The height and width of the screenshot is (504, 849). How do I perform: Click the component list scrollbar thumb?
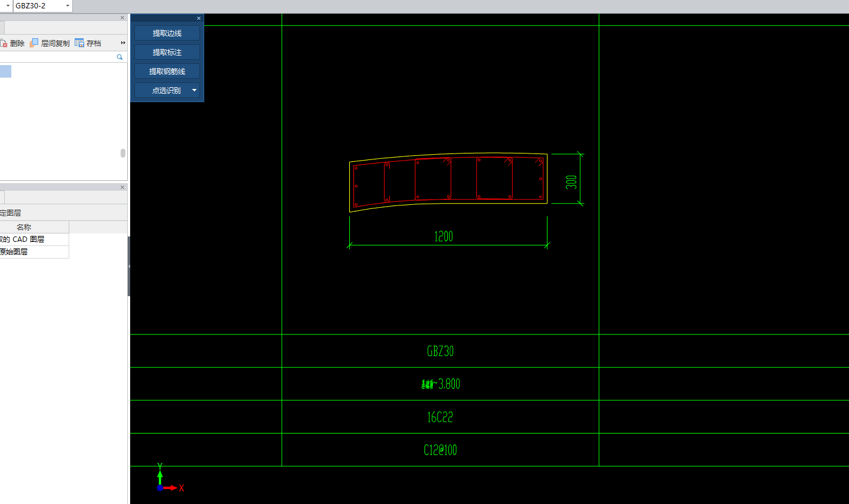point(123,153)
